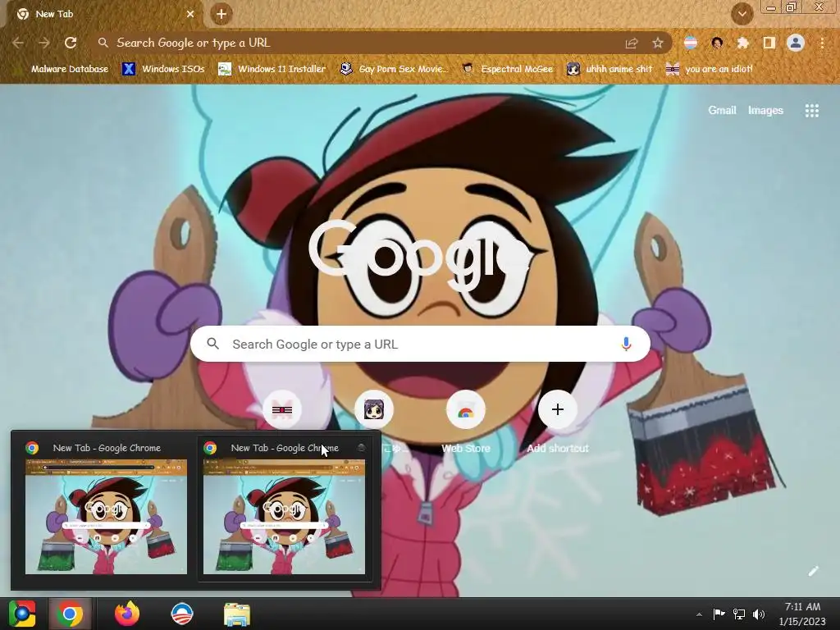Open a new tab with the plus button
The width and height of the screenshot is (840, 630).
click(221, 14)
